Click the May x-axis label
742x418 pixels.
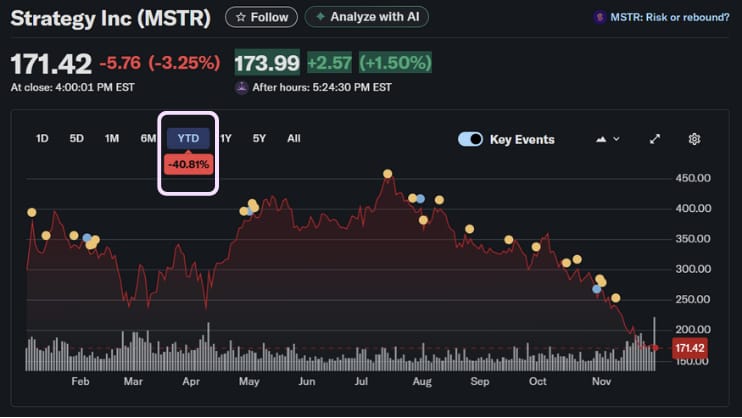pos(249,382)
